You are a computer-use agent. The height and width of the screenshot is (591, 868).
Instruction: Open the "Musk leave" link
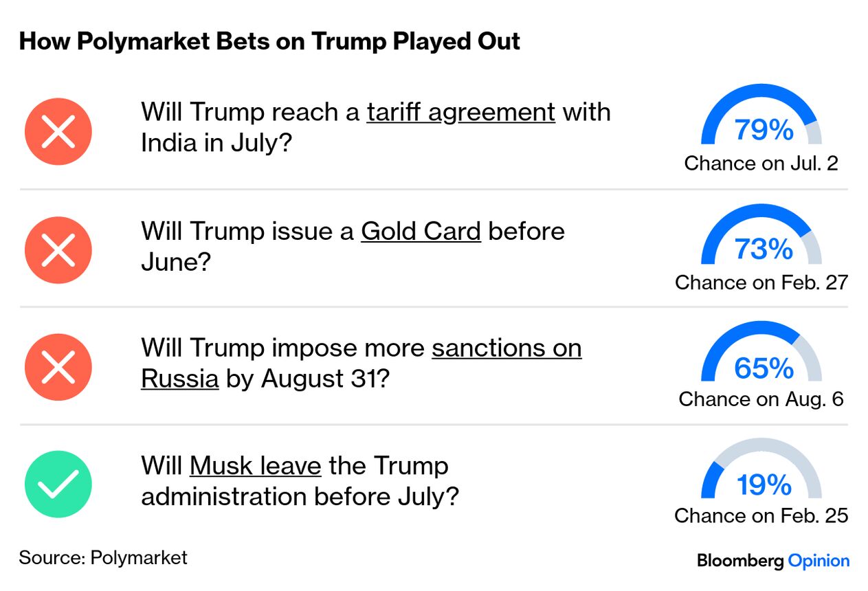pos(256,466)
